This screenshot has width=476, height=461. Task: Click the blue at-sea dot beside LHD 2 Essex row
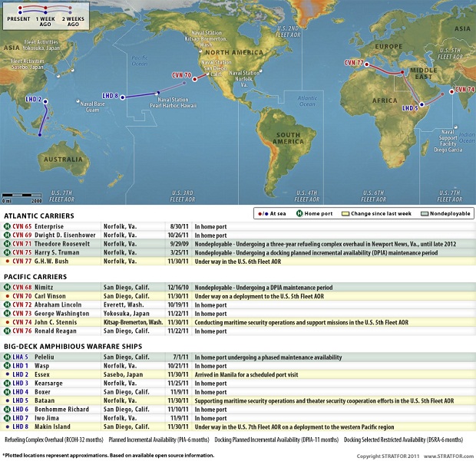tap(8, 374)
